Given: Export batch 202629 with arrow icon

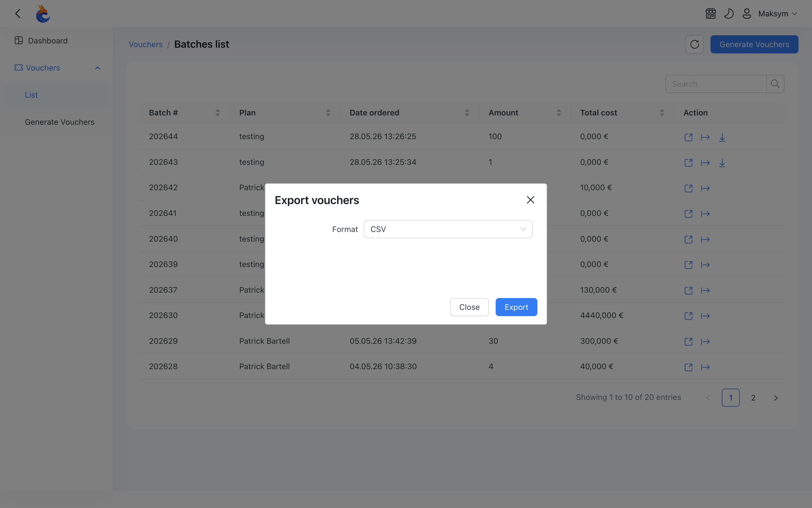Looking at the screenshot, I should pyautogui.click(x=705, y=342).
